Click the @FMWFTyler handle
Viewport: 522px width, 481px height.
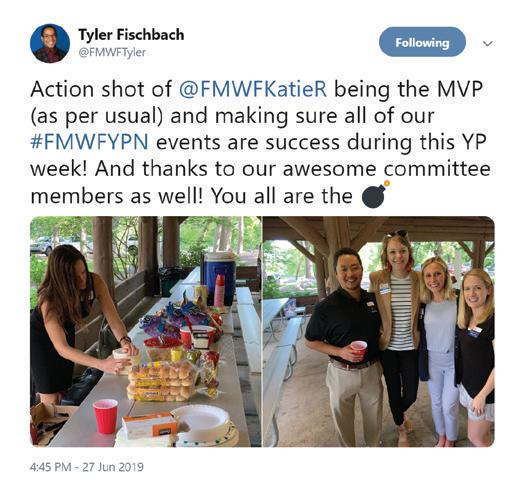tap(112, 53)
